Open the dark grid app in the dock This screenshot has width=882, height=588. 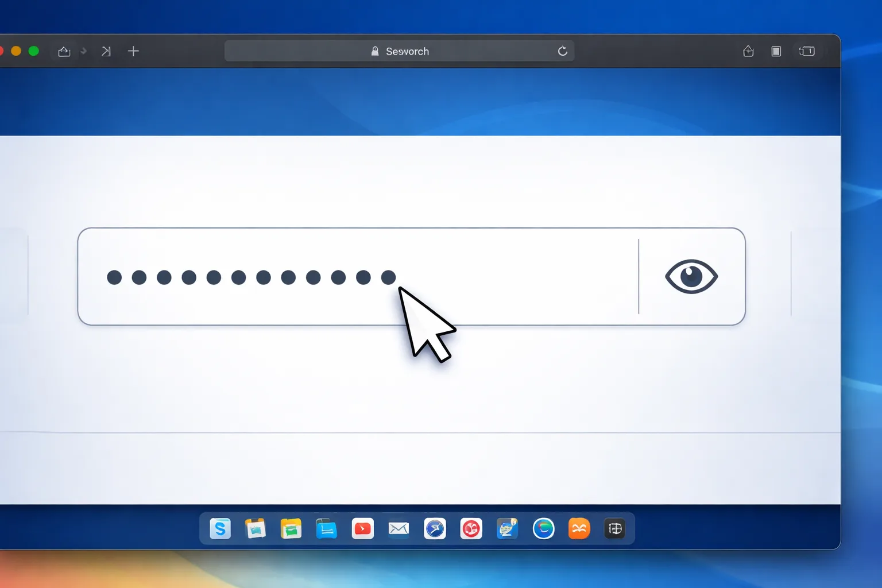click(x=615, y=528)
